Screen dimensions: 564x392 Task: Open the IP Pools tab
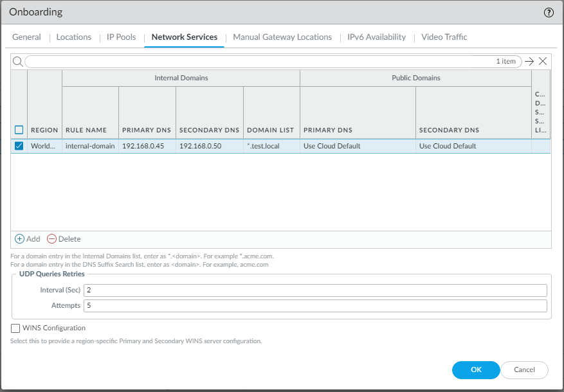click(x=122, y=37)
